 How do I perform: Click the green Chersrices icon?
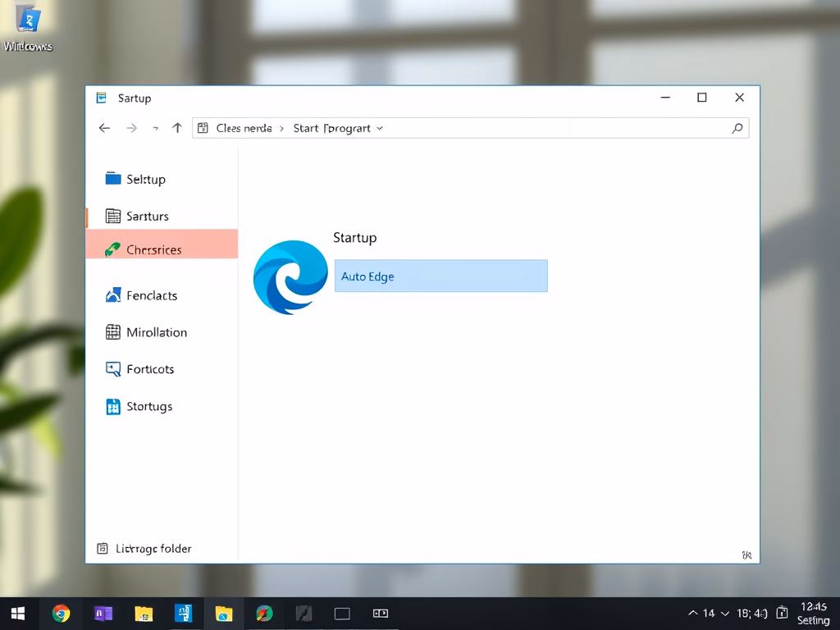pos(112,249)
